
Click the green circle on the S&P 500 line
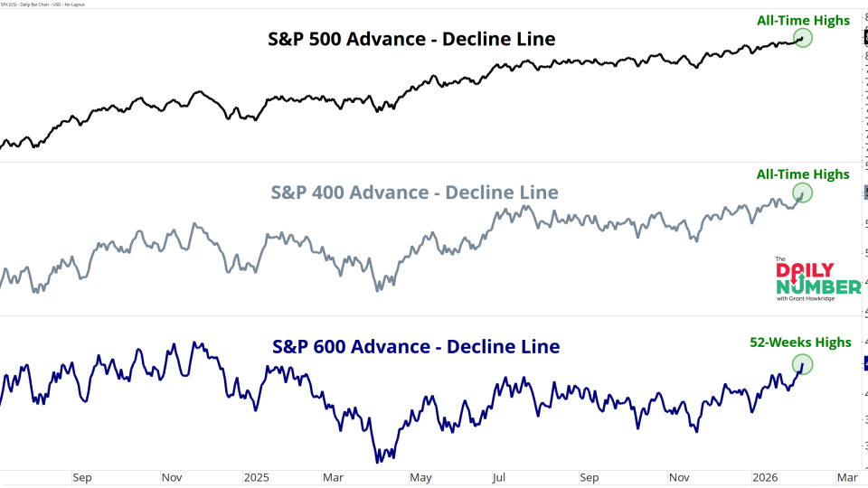pyautogui.click(x=803, y=38)
